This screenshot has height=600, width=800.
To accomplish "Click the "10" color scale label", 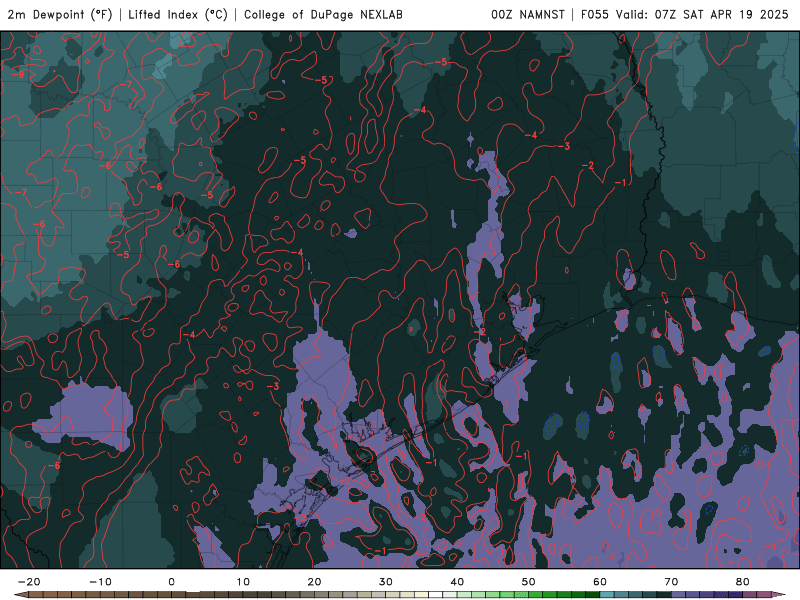I will coord(243,582).
